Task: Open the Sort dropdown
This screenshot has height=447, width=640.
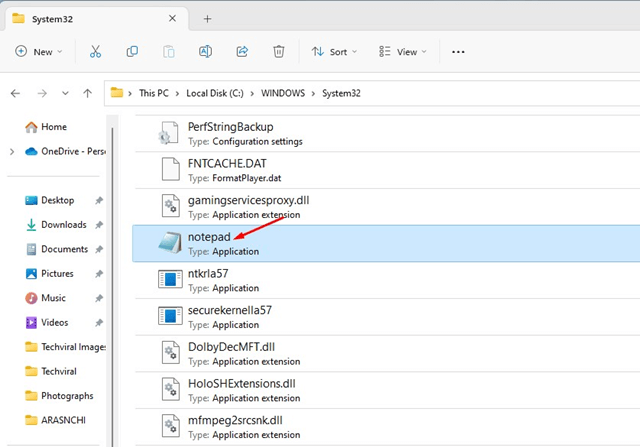Action: (334, 51)
